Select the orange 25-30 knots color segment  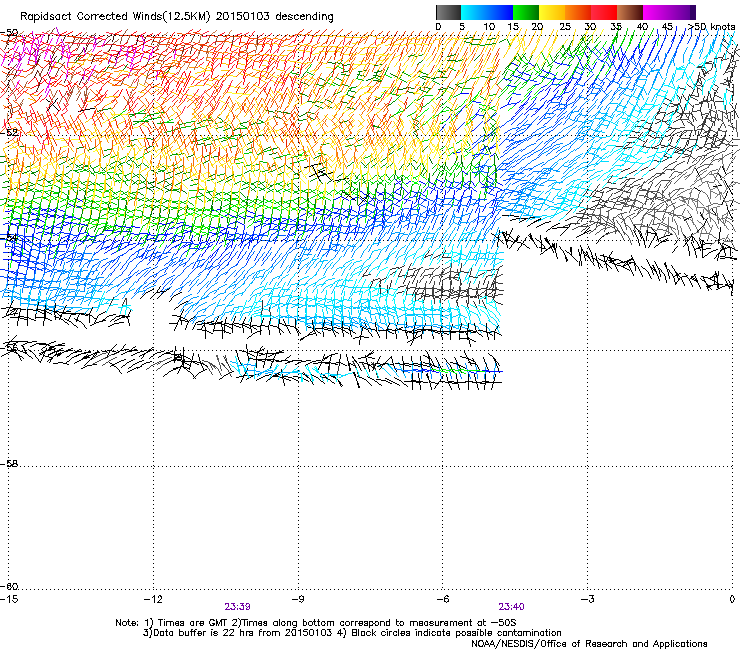coord(578,12)
